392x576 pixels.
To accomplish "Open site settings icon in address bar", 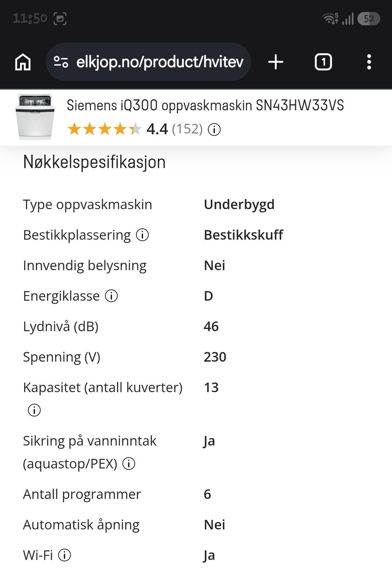I will 61,62.
